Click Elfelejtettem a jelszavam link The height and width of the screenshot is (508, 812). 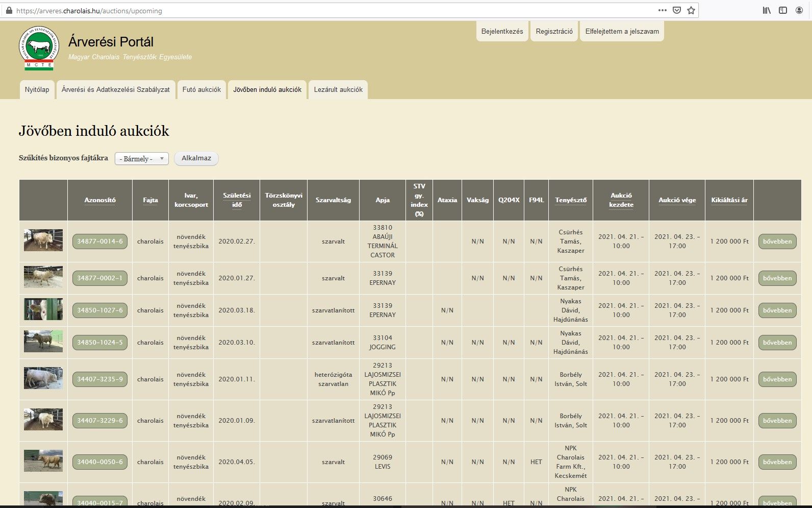pos(622,32)
